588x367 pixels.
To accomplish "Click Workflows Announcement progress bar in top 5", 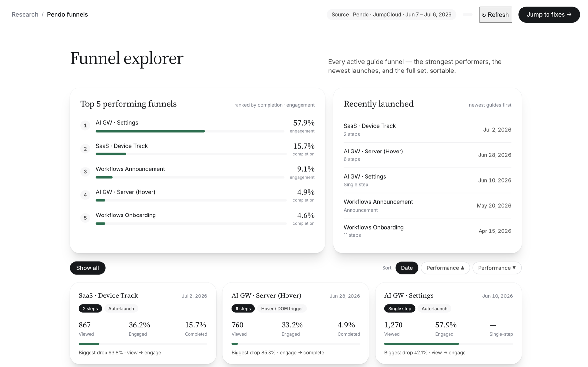I will pyautogui.click(x=190, y=177).
